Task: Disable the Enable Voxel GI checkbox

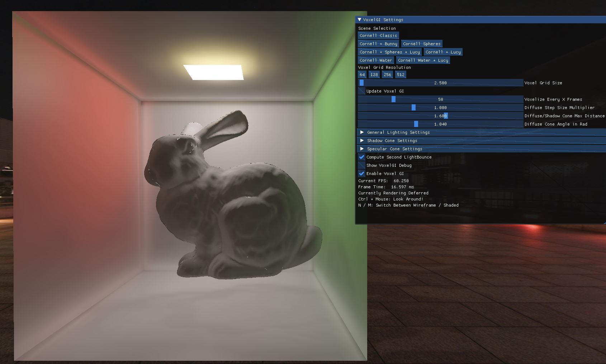Action: (x=362, y=174)
